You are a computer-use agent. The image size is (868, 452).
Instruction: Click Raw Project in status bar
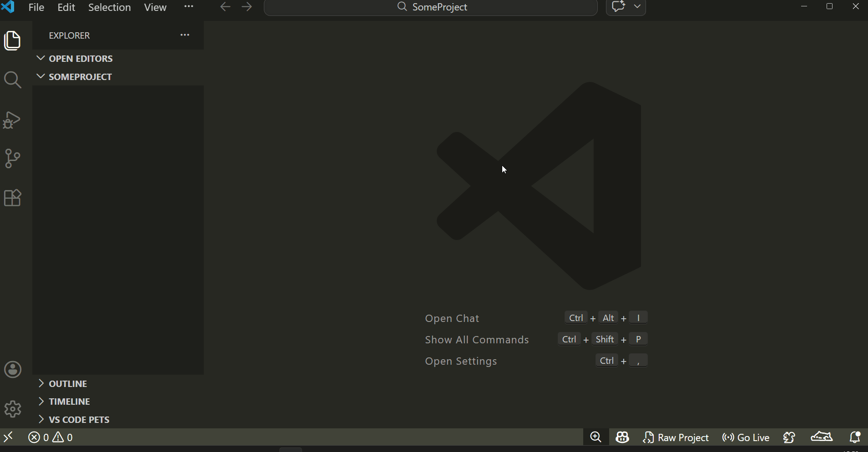(676, 437)
